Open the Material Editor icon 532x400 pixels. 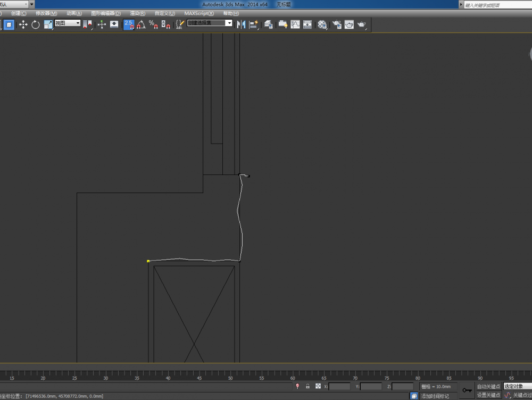tap(322, 24)
